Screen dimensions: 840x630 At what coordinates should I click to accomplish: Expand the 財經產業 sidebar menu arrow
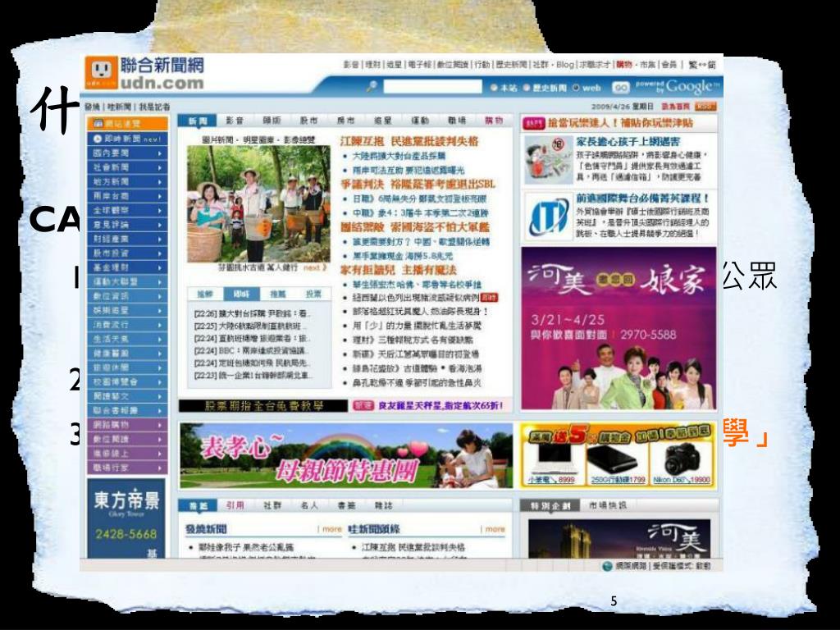tap(160, 239)
